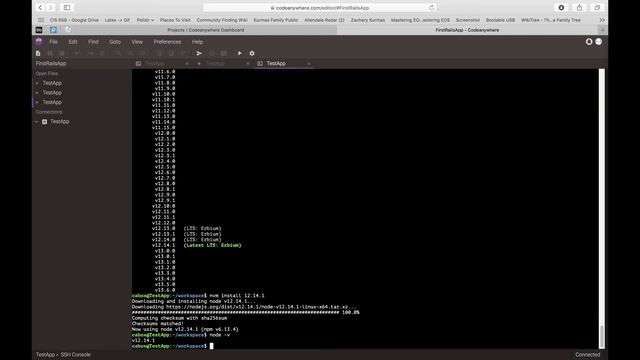Open run configuration gear icon
The height and width of the screenshot is (360, 640).
pos(252,53)
